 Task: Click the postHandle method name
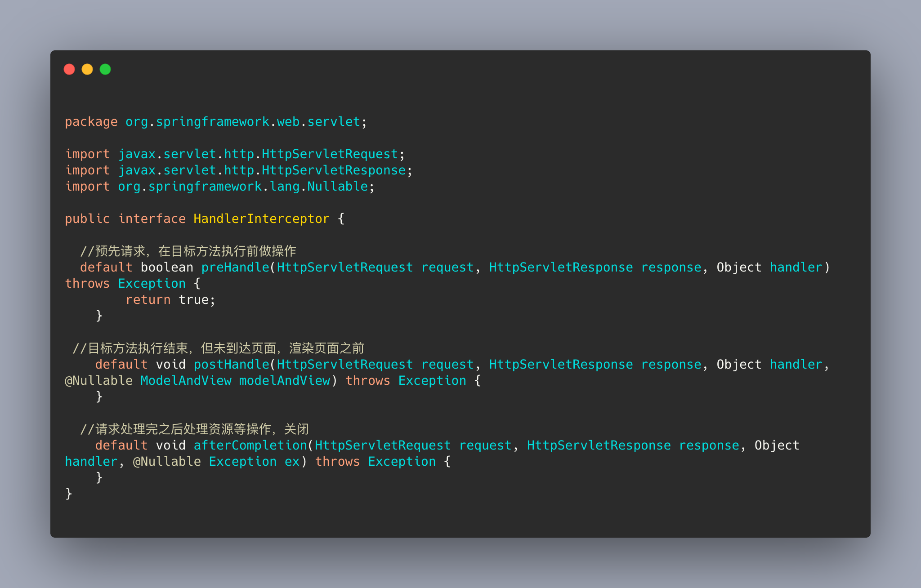232,365
